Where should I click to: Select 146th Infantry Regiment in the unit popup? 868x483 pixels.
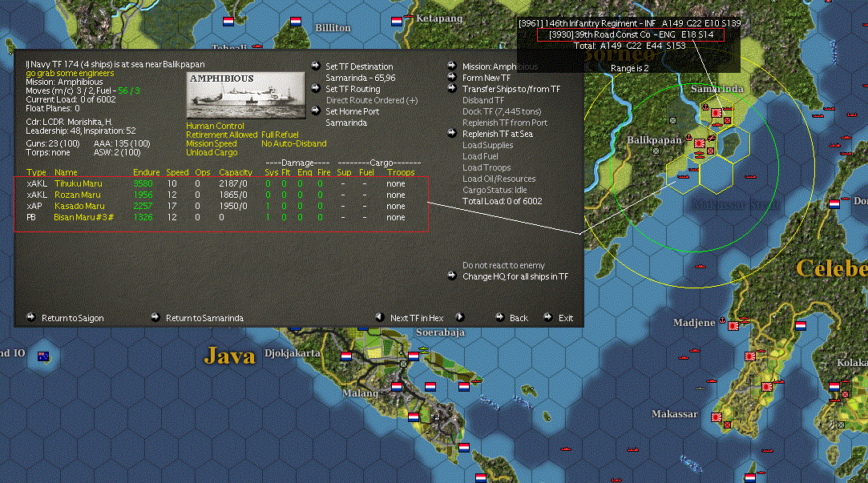[629, 23]
